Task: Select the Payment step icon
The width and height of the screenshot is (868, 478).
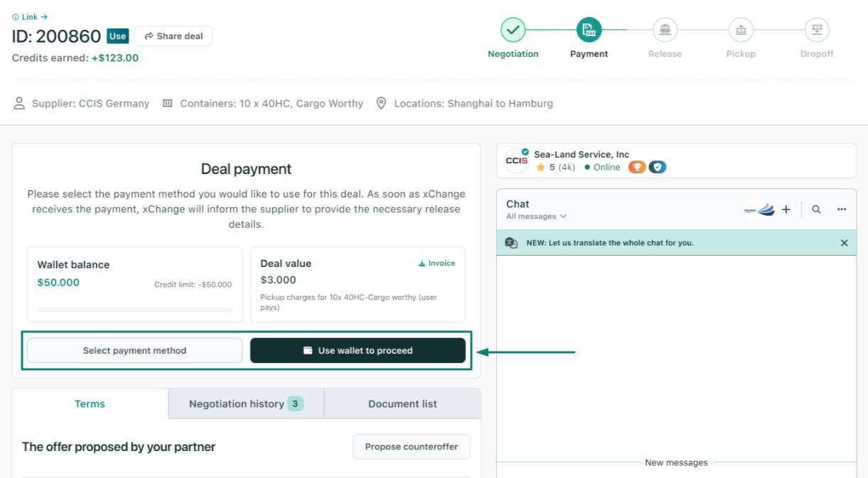Action: (589, 30)
